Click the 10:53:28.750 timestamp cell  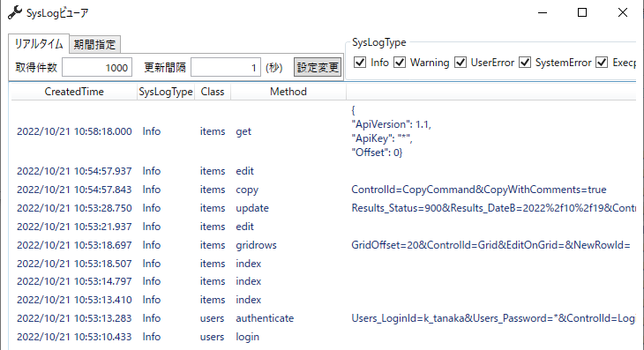click(74, 208)
